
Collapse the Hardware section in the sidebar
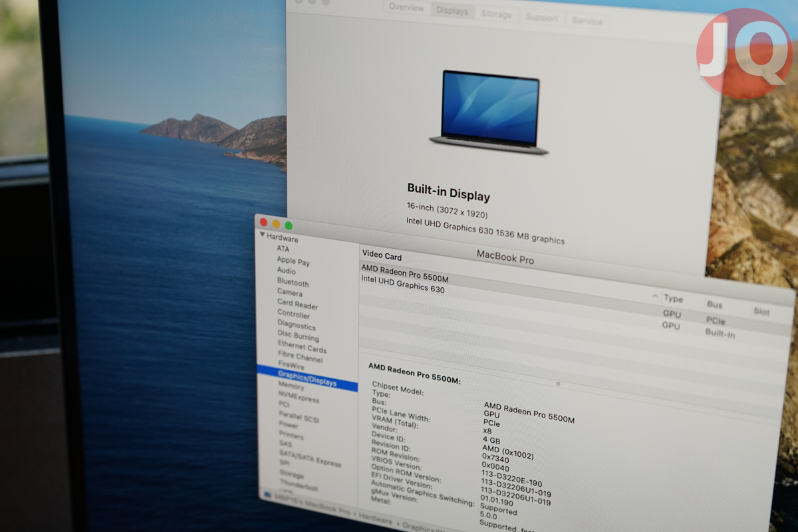click(263, 235)
